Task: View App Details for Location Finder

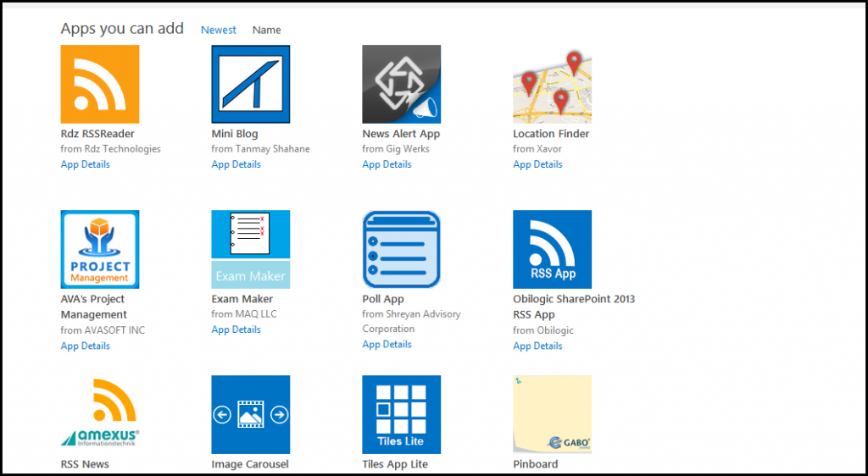Action: (537, 164)
